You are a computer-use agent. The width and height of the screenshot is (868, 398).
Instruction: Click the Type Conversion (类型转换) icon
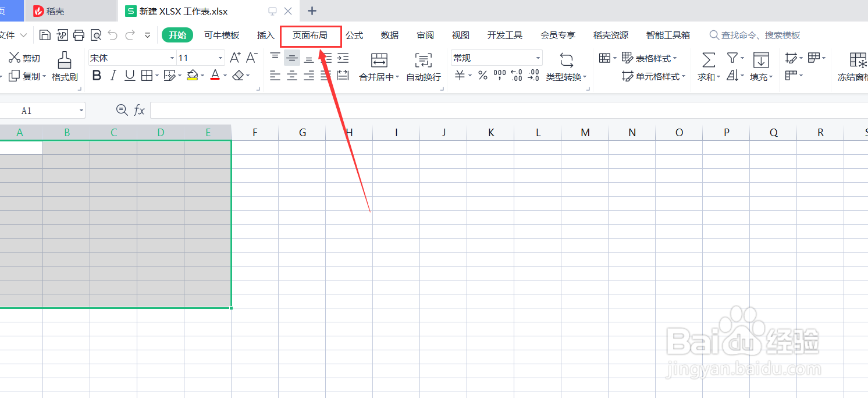tap(566, 60)
